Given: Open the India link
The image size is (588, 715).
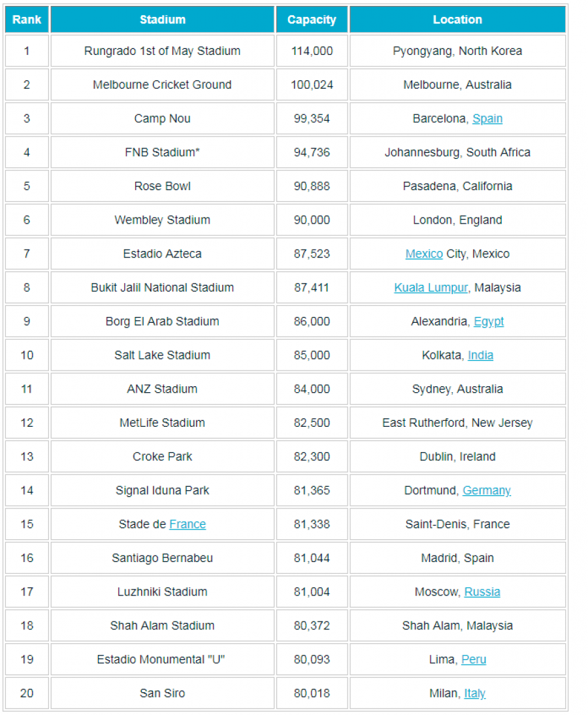Looking at the screenshot, I should click(x=480, y=356).
